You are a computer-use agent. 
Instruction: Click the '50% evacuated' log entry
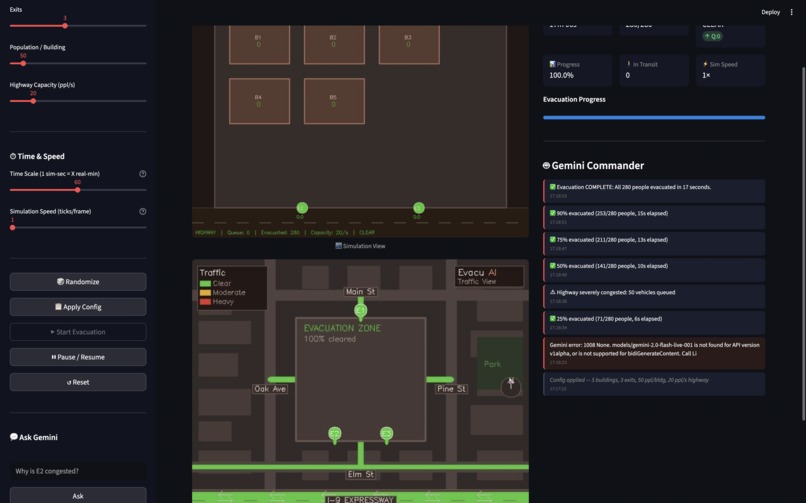[x=654, y=270]
